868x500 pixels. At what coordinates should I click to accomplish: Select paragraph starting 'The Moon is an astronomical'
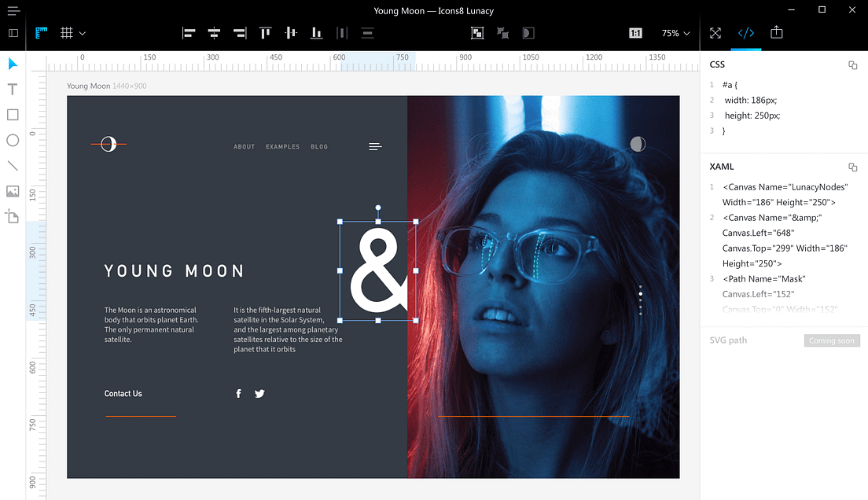[151, 325]
